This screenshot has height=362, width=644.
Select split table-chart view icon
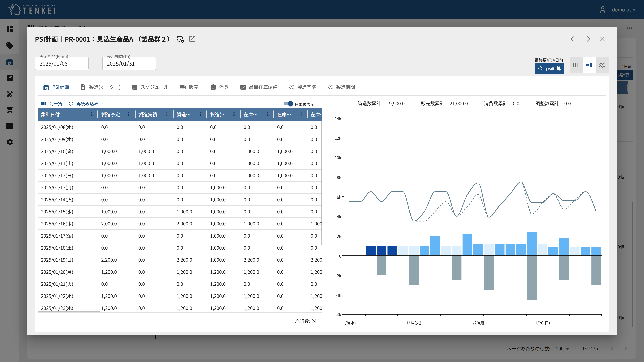tap(589, 65)
